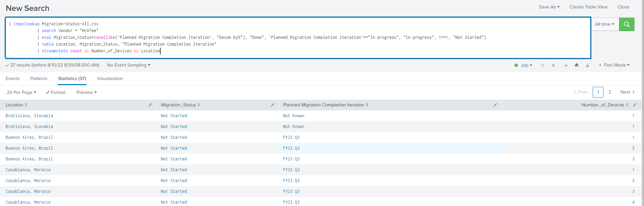The height and width of the screenshot is (206, 644).
Task: Sort by Number_of_Devices column header
Action: tap(605, 105)
